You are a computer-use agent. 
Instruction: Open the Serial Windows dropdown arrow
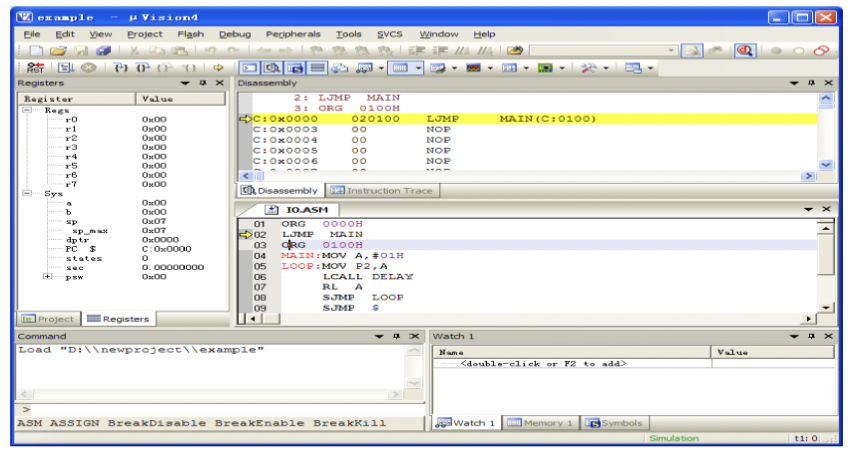454,68
